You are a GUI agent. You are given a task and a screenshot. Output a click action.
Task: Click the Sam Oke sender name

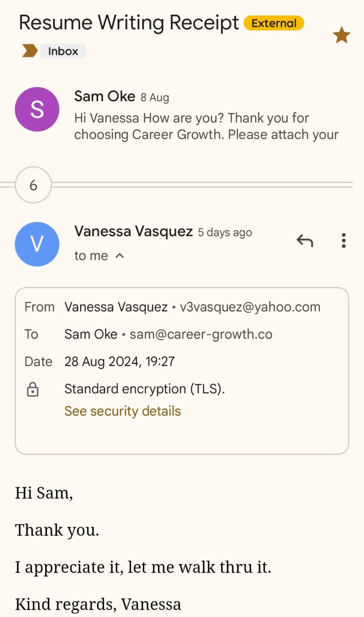pos(104,96)
